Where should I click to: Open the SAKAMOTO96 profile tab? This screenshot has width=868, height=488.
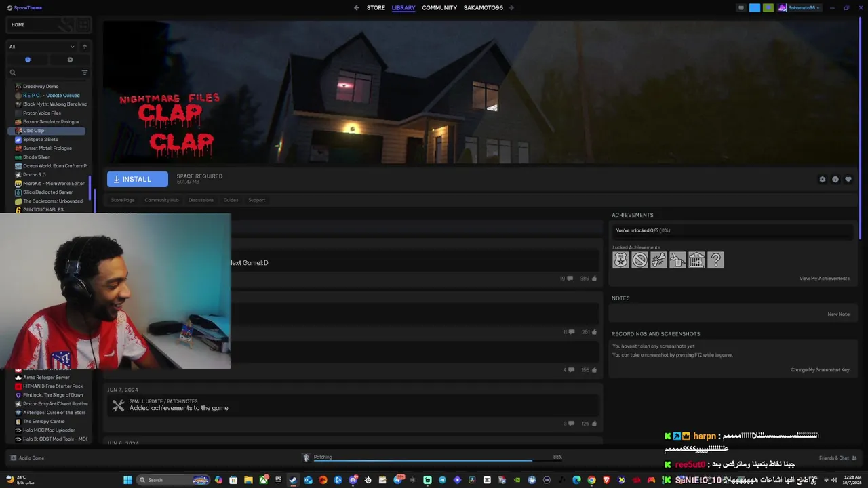tap(484, 8)
